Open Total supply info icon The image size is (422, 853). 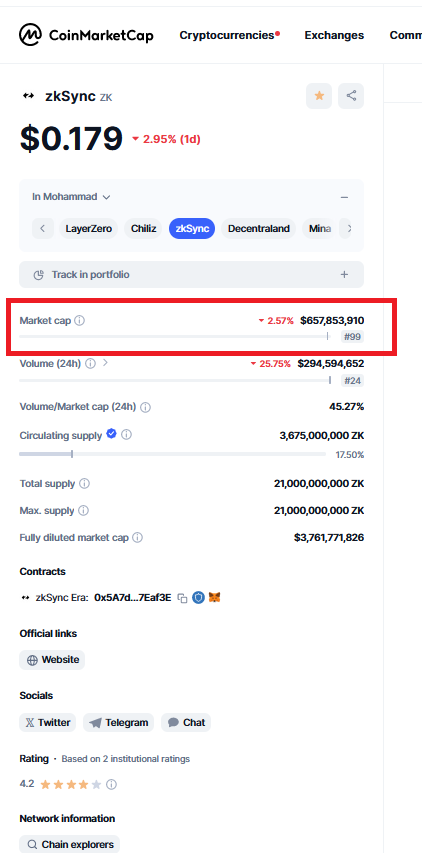point(84,484)
